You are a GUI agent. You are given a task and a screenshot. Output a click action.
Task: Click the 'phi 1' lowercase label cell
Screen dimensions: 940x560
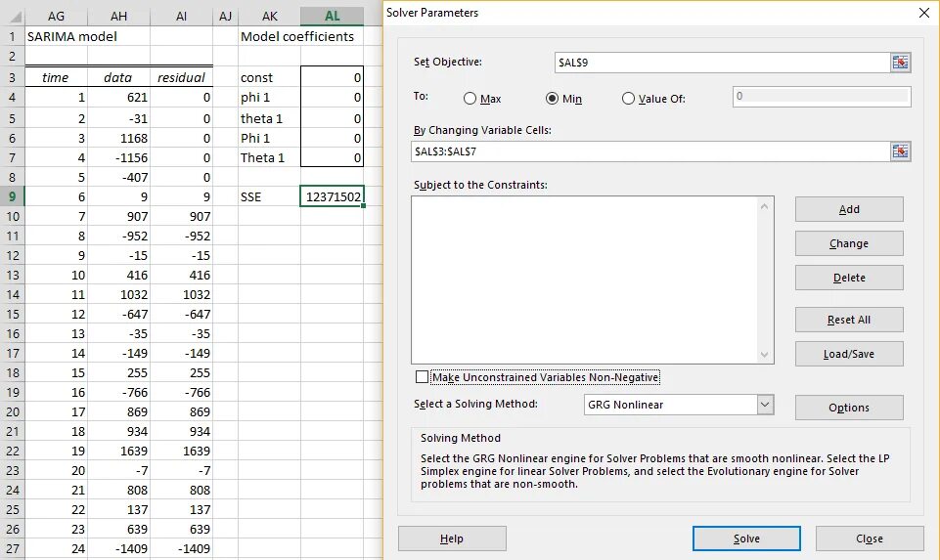[x=270, y=97]
